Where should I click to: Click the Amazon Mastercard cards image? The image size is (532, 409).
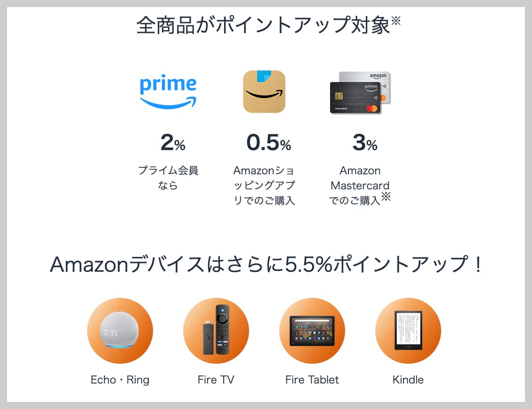coord(360,93)
